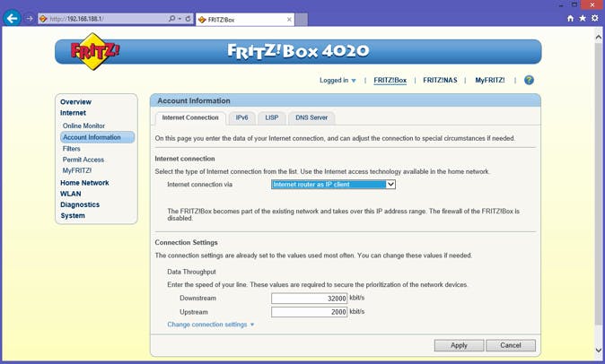This screenshot has width=605, height=364.
Task: Click the Downstream speed input field
Action: (x=309, y=299)
